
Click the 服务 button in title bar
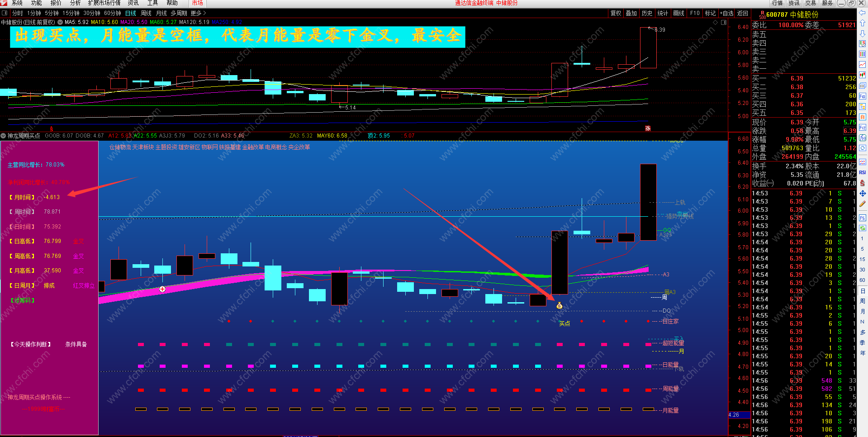click(x=827, y=3)
